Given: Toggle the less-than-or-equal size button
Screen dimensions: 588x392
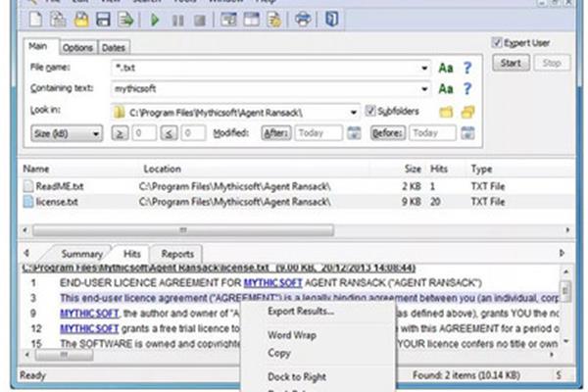Looking at the screenshot, I should (x=169, y=133).
